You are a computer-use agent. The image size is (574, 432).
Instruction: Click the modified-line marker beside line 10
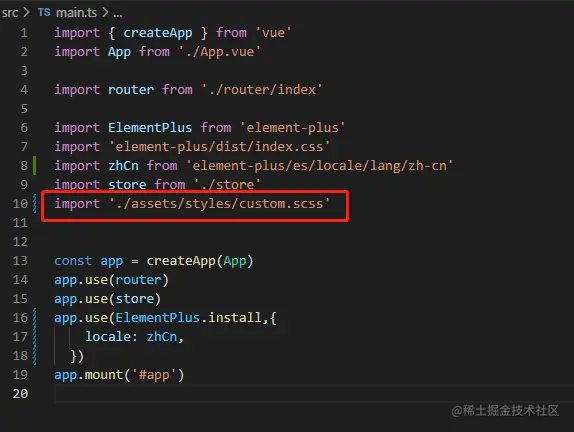(34, 204)
